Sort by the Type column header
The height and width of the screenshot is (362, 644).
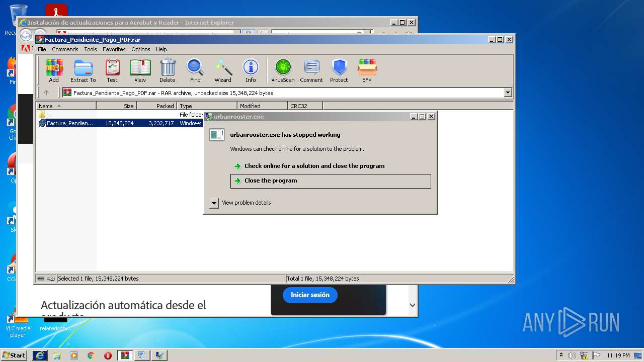point(207,106)
